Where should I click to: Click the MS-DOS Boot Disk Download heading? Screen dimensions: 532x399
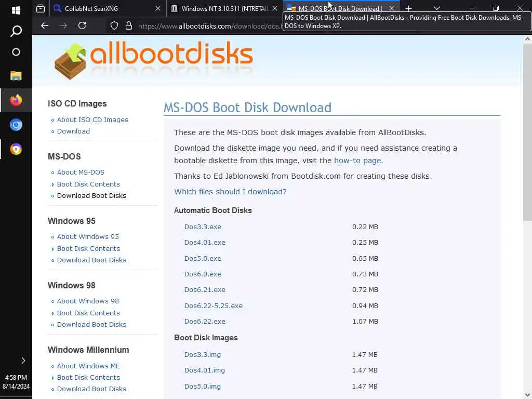(x=247, y=108)
